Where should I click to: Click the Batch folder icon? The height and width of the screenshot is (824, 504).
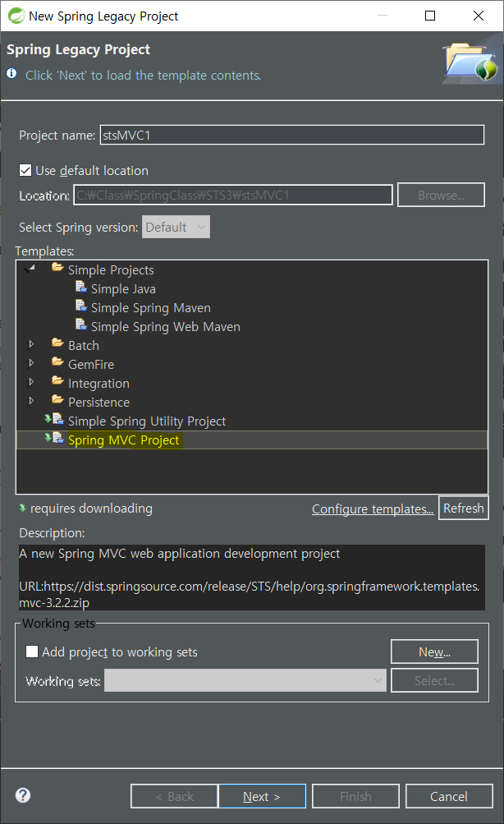click(57, 343)
